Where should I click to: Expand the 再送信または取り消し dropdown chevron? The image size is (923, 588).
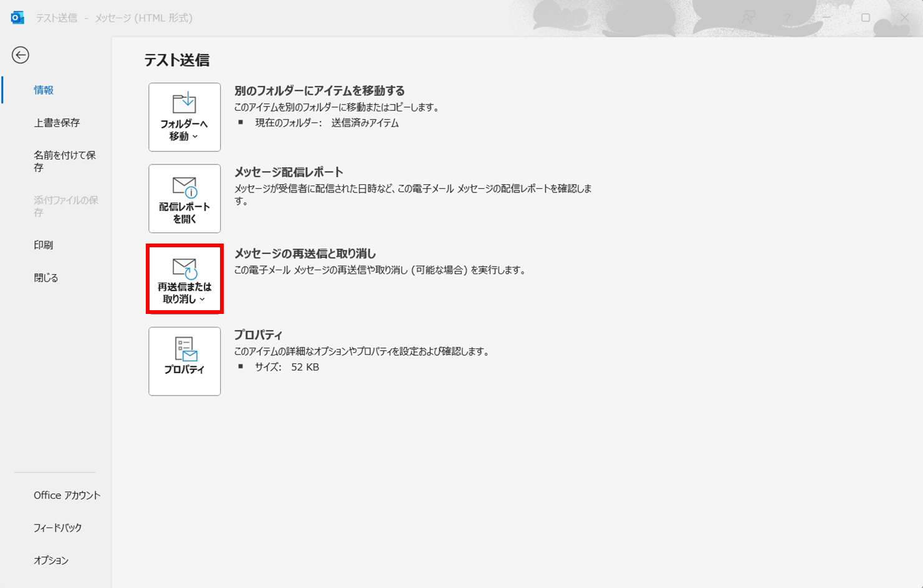click(202, 300)
